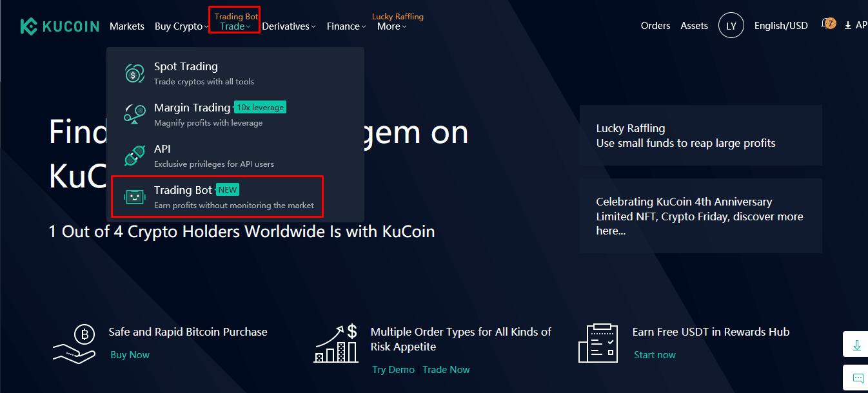Expand the Derivatives dropdown menu
This screenshot has width=868, height=393.
pyautogui.click(x=288, y=26)
